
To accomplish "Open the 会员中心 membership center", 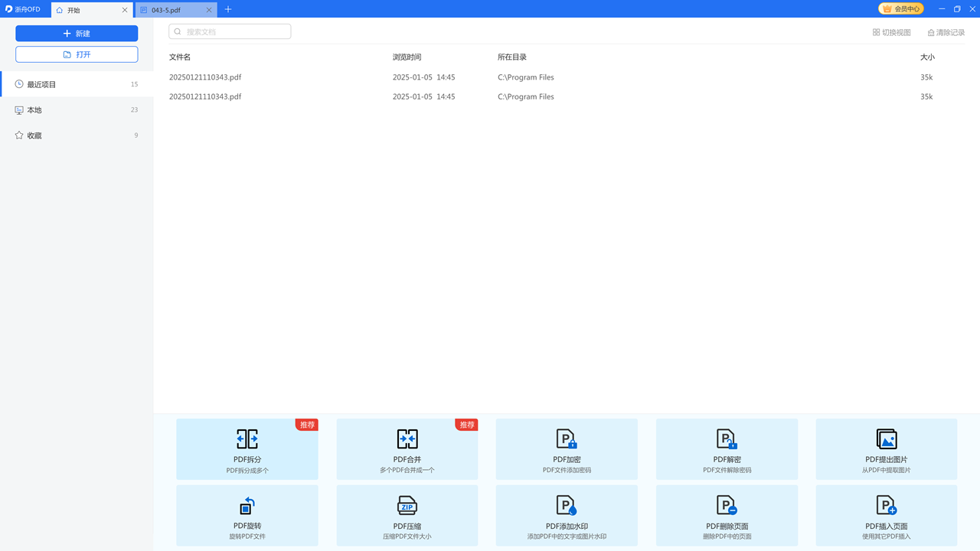I will click(901, 9).
